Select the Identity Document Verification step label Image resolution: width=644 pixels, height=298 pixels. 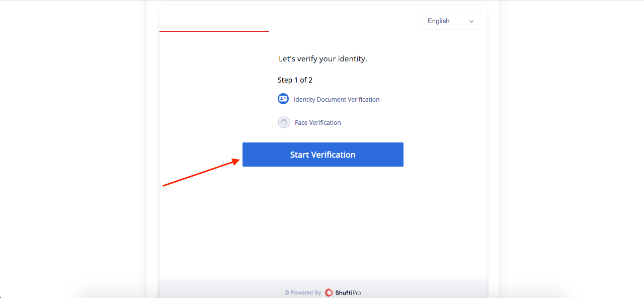tap(337, 100)
